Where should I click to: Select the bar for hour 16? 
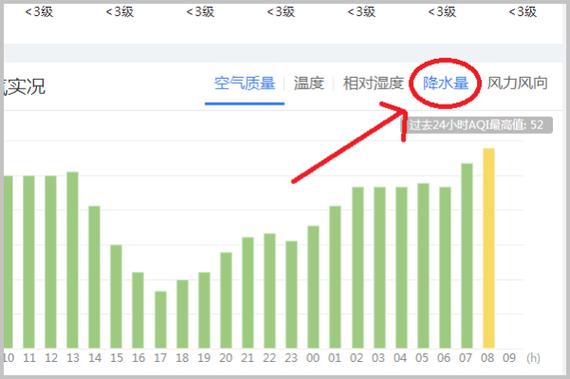pos(138,310)
